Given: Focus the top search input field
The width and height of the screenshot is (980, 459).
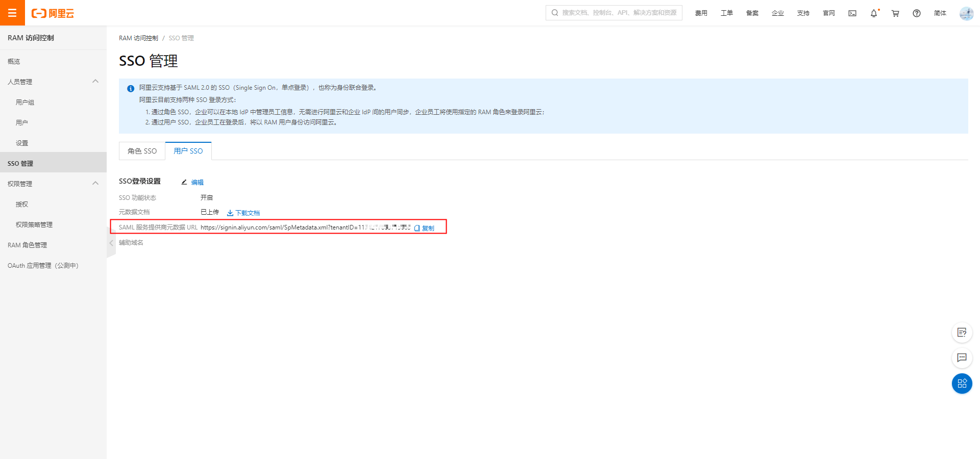Looking at the screenshot, I should [x=614, y=13].
